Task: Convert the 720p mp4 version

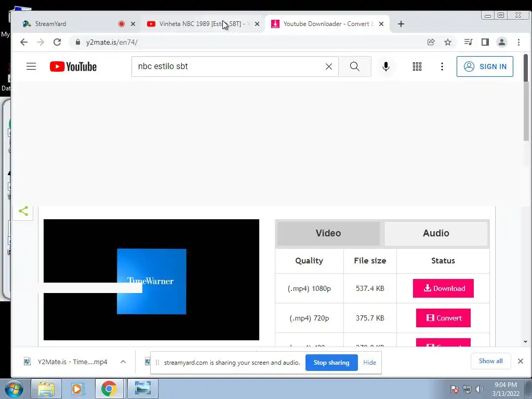Action: pyautogui.click(x=443, y=318)
